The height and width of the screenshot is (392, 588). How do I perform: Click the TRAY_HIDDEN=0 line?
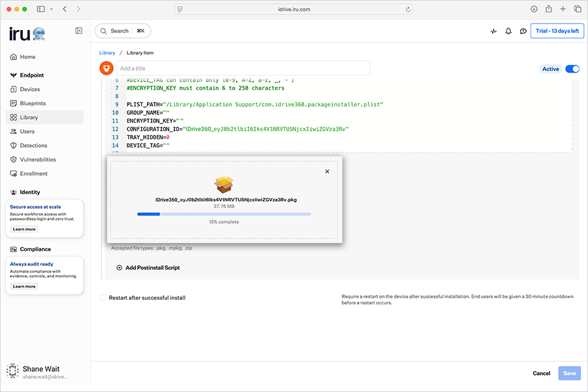click(x=148, y=137)
